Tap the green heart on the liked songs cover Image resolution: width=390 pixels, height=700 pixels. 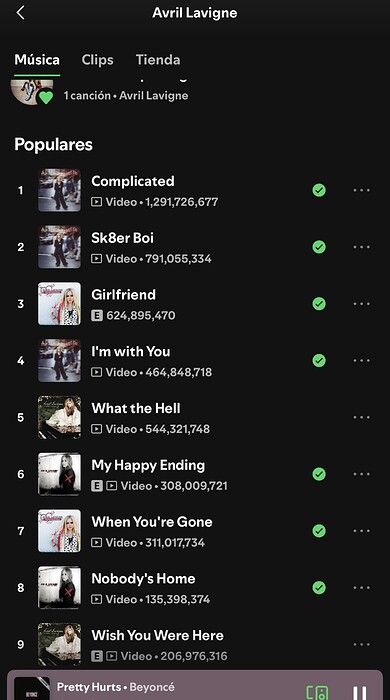click(x=46, y=97)
